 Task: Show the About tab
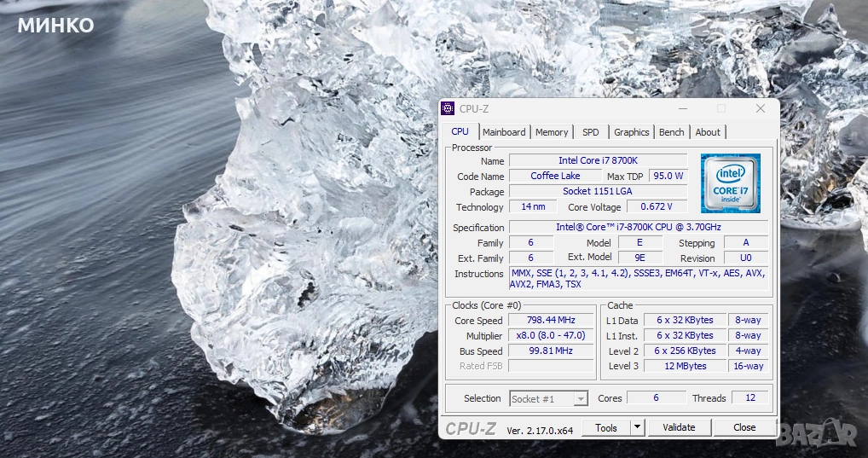pyautogui.click(x=708, y=132)
